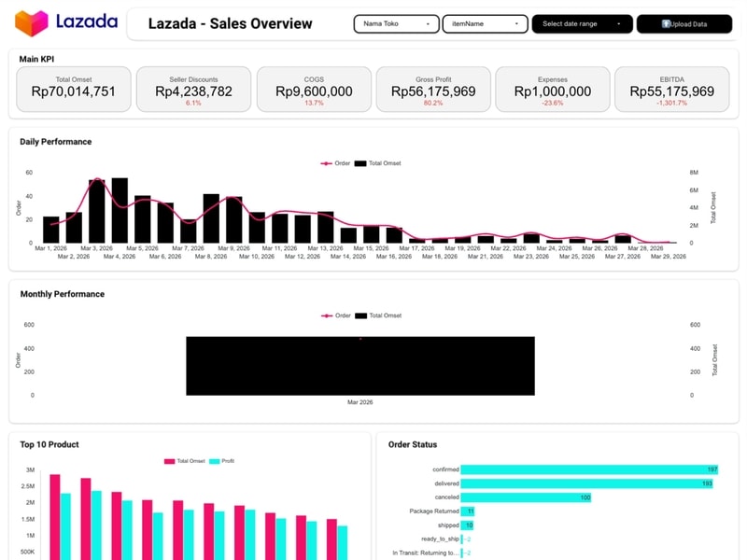Click the Mar 2026 monthly bar
Screen dimensions: 747x560
pos(359,366)
